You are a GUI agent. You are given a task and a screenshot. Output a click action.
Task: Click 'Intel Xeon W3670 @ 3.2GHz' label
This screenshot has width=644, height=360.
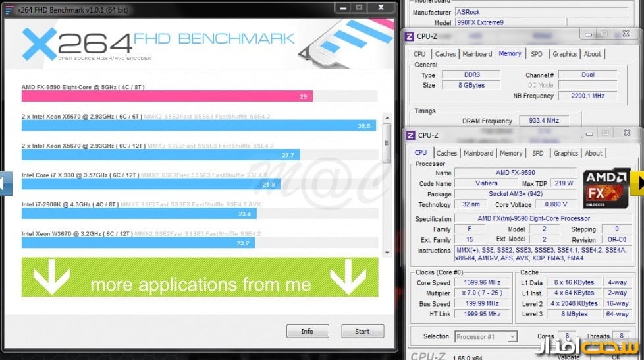point(77,233)
